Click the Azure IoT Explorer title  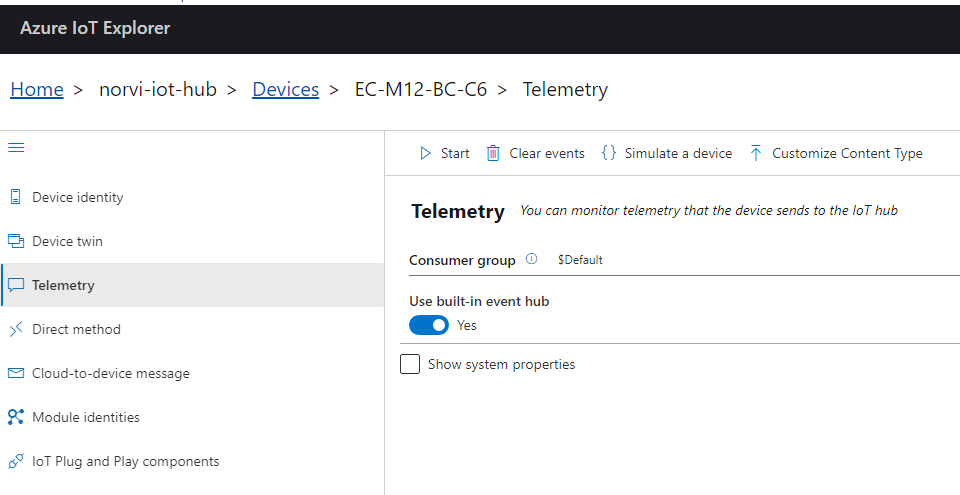click(x=95, y=28)
